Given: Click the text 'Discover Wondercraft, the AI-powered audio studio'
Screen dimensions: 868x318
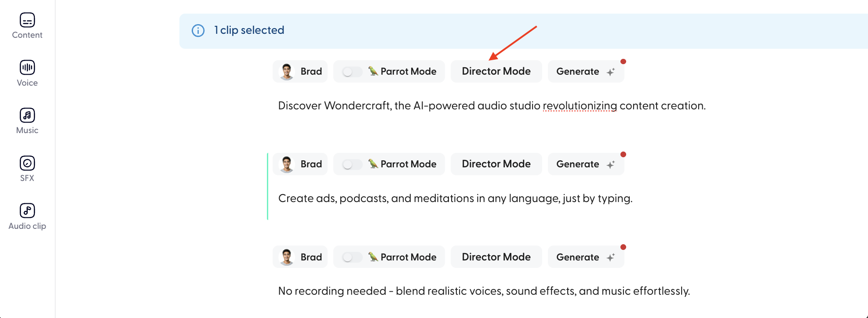Looking at the screenshot, I should click(x=409, y=106).
